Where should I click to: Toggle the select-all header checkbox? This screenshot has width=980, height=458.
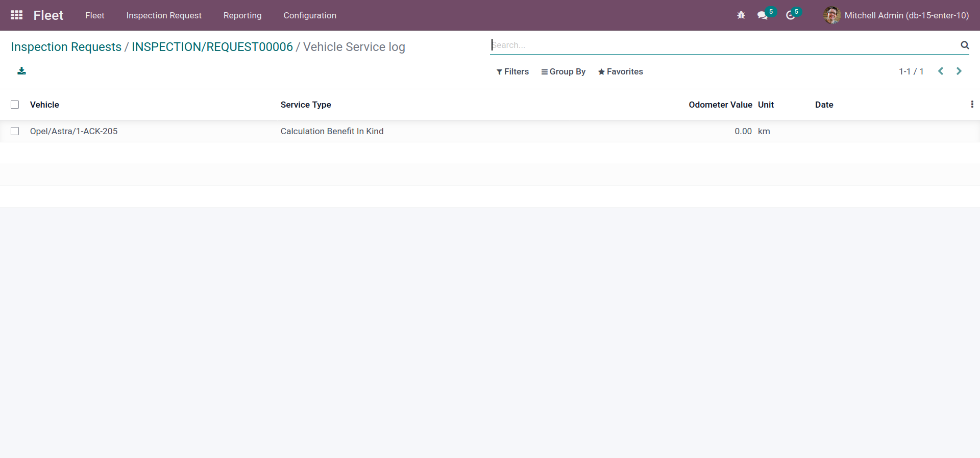[x=15, y=105]
